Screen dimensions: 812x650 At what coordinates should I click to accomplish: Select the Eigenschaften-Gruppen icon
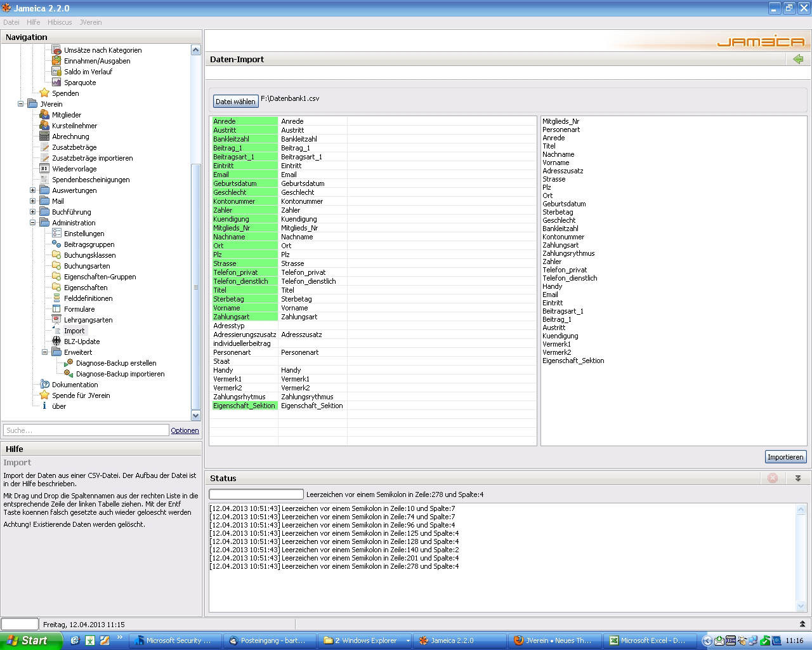click(56, 277)
